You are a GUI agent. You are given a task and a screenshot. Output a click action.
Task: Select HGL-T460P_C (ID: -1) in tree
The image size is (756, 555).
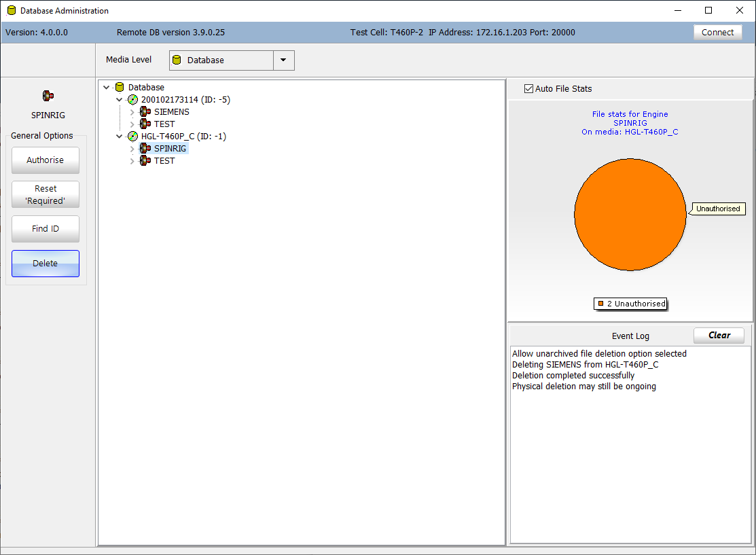pyautogui.click(x=183, y=137)
